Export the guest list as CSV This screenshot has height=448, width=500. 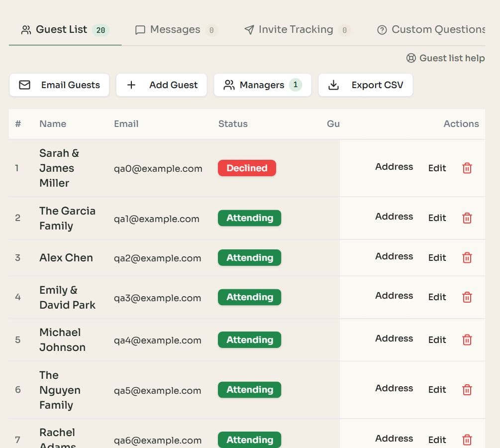click(x=366, y=85)
